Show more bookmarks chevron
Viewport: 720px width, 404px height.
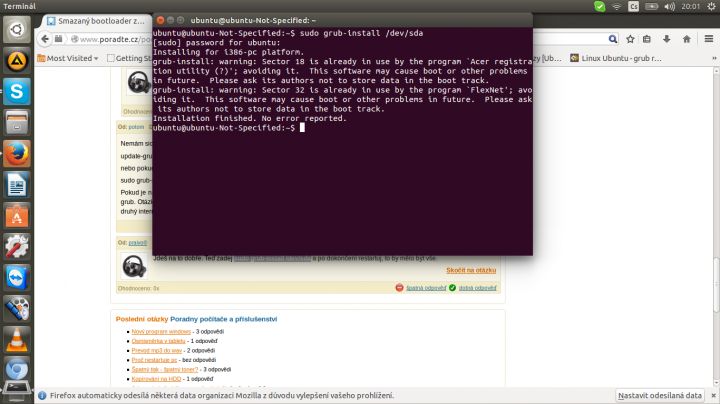tap(714, 58)
